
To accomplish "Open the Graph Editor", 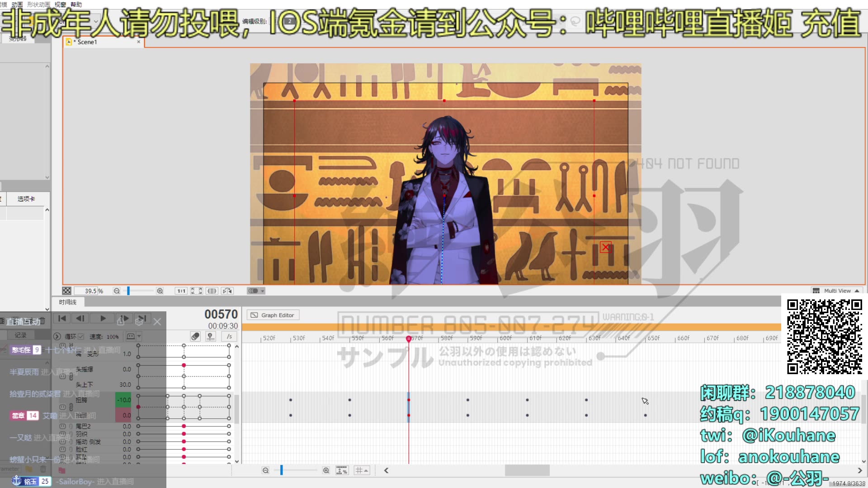I will click(273, 315).
